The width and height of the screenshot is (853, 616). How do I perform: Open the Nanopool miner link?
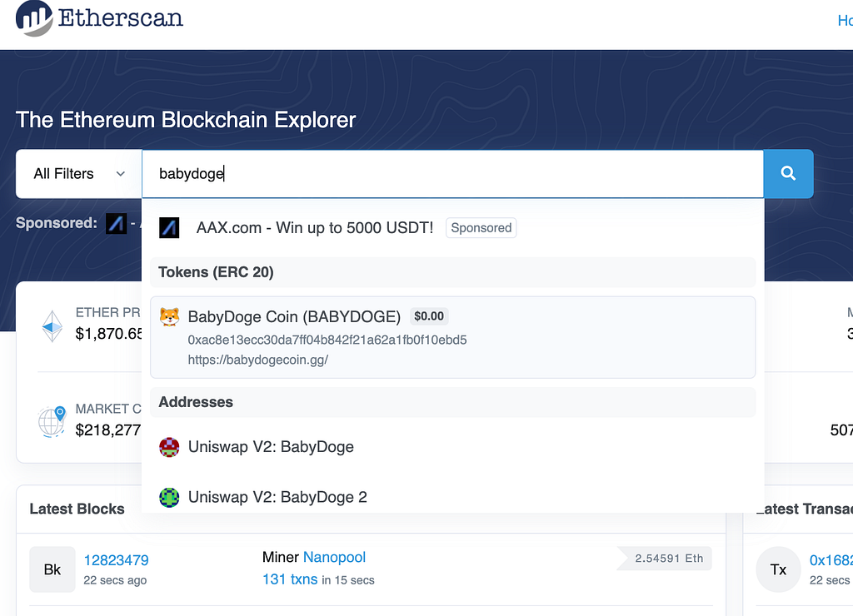pos(334,557)
